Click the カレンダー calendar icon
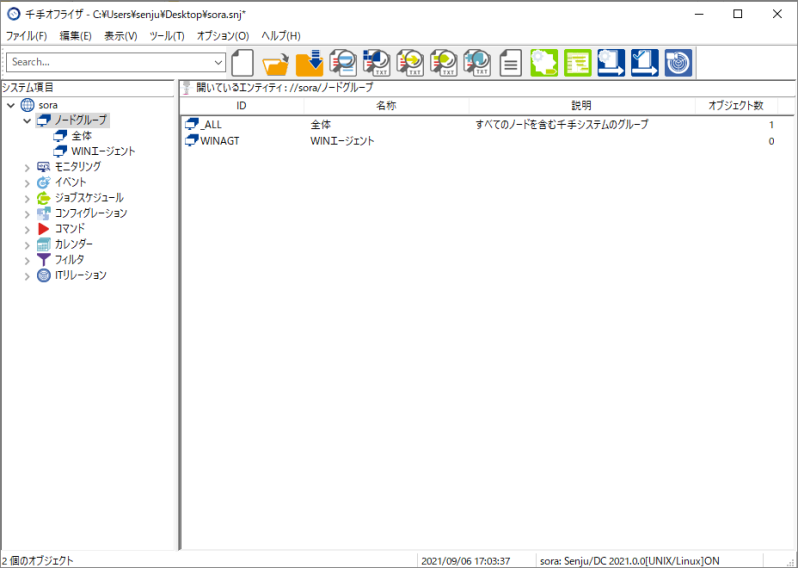798x568 pixels. (44, 244)
